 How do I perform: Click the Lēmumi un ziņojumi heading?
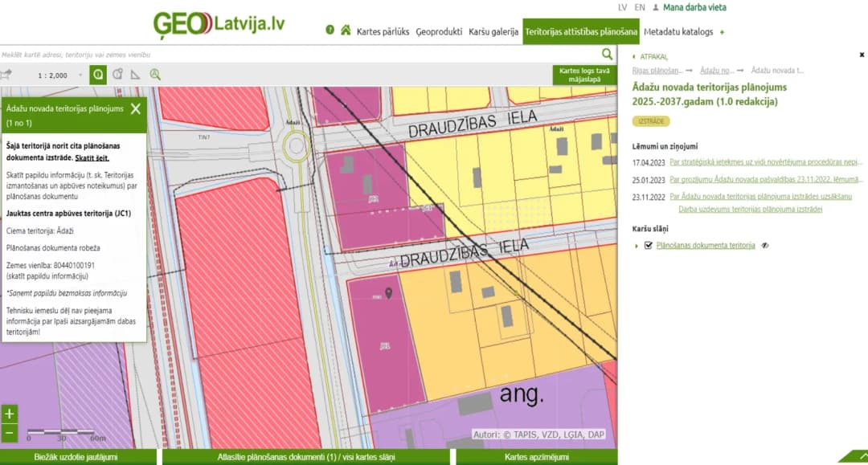pyautogui.click(x=665, y=146)
